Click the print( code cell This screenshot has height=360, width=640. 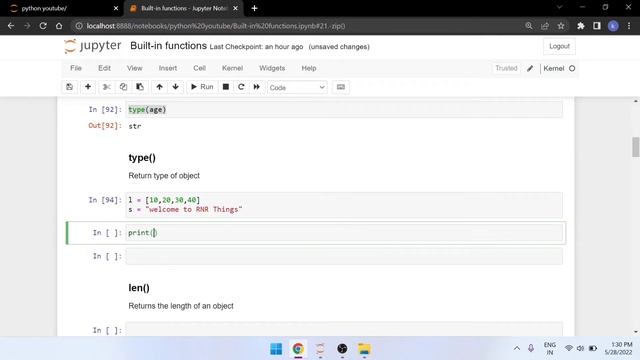344,233
